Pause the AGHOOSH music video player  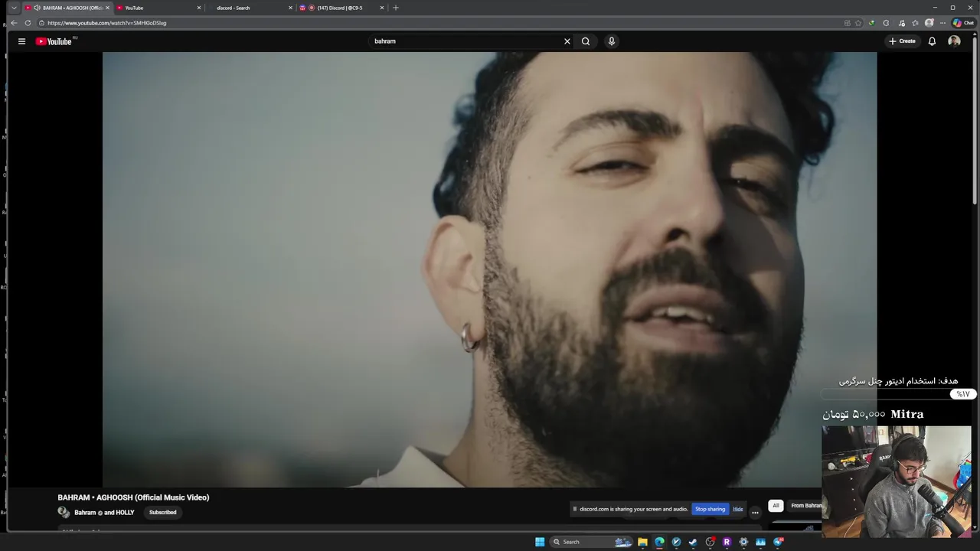490,269
